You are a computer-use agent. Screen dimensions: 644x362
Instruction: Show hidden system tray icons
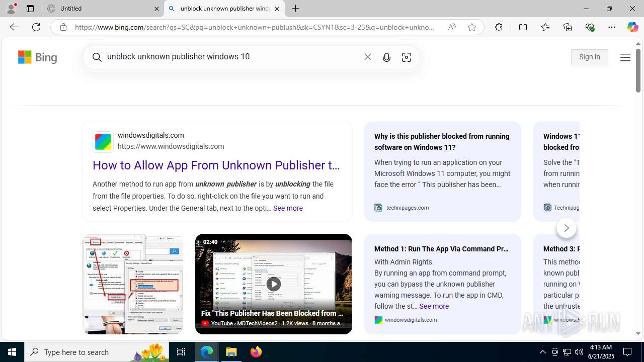tap(542, 352)
